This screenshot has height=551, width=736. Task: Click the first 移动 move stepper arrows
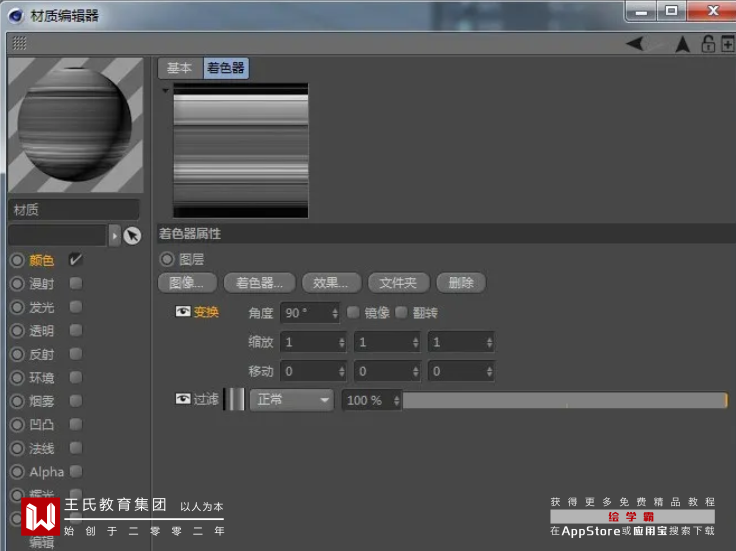pos(342,372)
